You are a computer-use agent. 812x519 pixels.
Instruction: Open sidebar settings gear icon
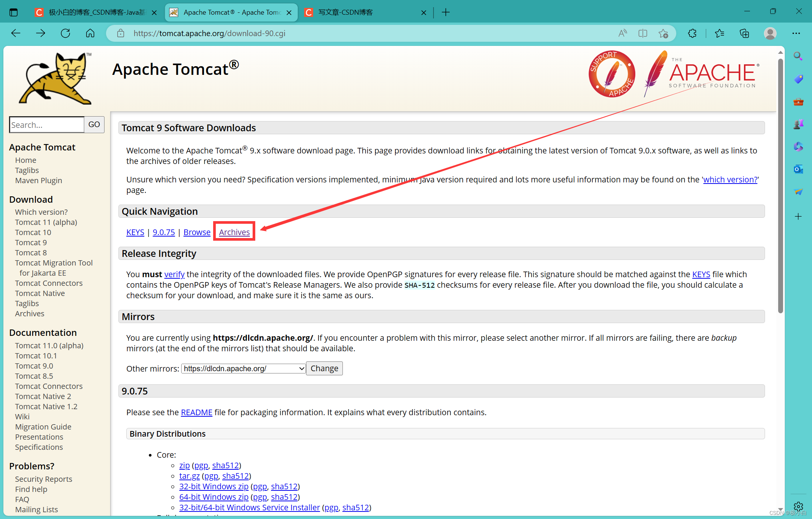click(x=798, y=506)
